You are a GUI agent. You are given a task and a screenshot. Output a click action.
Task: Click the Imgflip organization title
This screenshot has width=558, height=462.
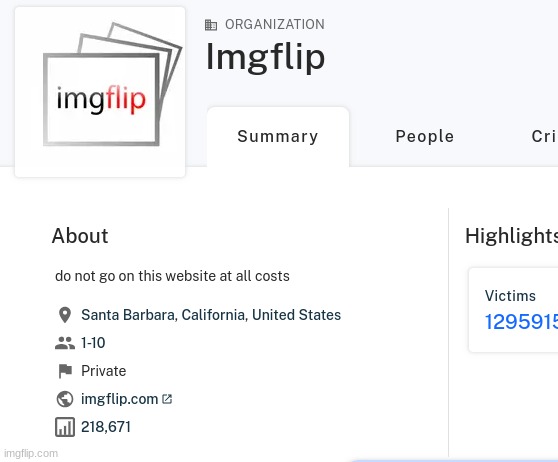pos(265,57)
